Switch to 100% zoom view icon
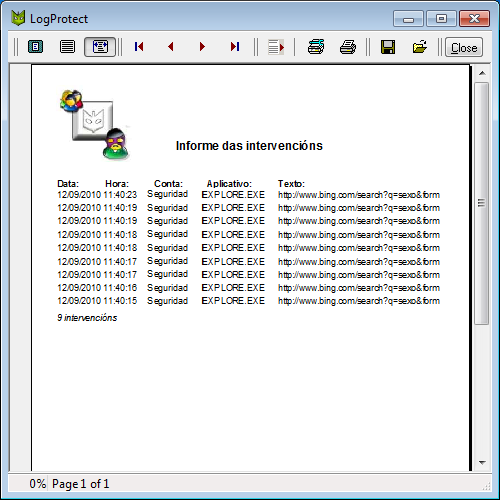Viewport: 500px width, 500px height. coord(67,47)
